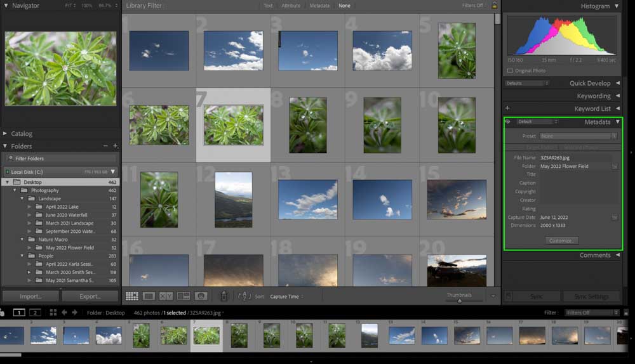The width and height of the screenshot is (635, 364).
Task: Switch to Grid view icon in toolbar
Action: (132, 296)
